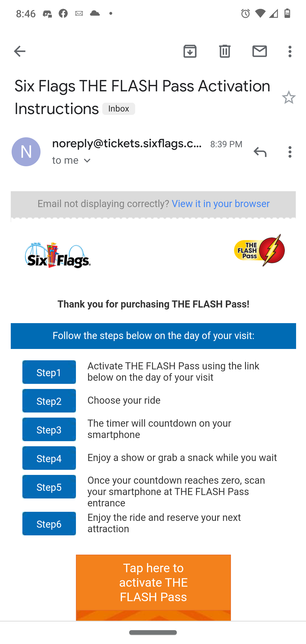Archive this email with the archive icon
The width and height of the screenshot is (306, 644).
[190, 51]
